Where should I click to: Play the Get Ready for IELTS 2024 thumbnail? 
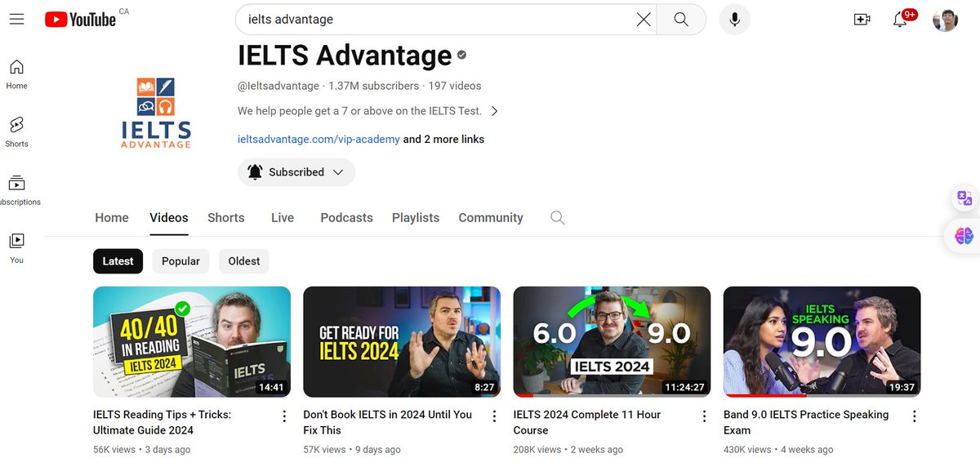(402, 341)
